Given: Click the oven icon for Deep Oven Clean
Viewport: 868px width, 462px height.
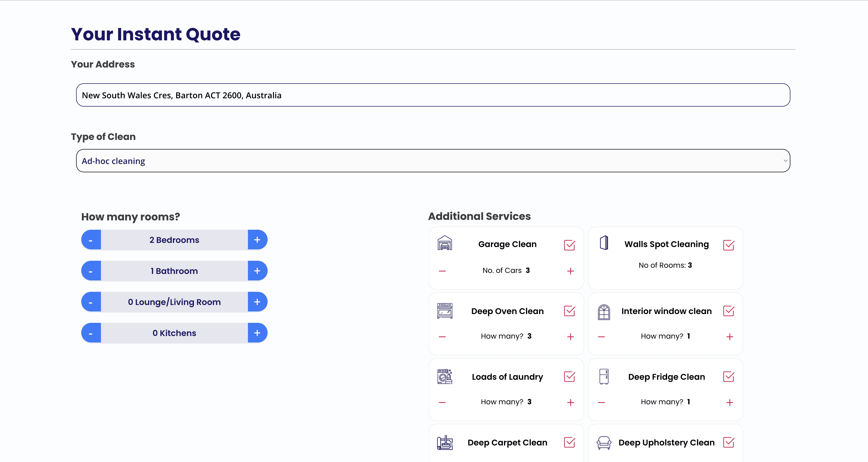Looking at the screenshot, I should click(444, 310).
